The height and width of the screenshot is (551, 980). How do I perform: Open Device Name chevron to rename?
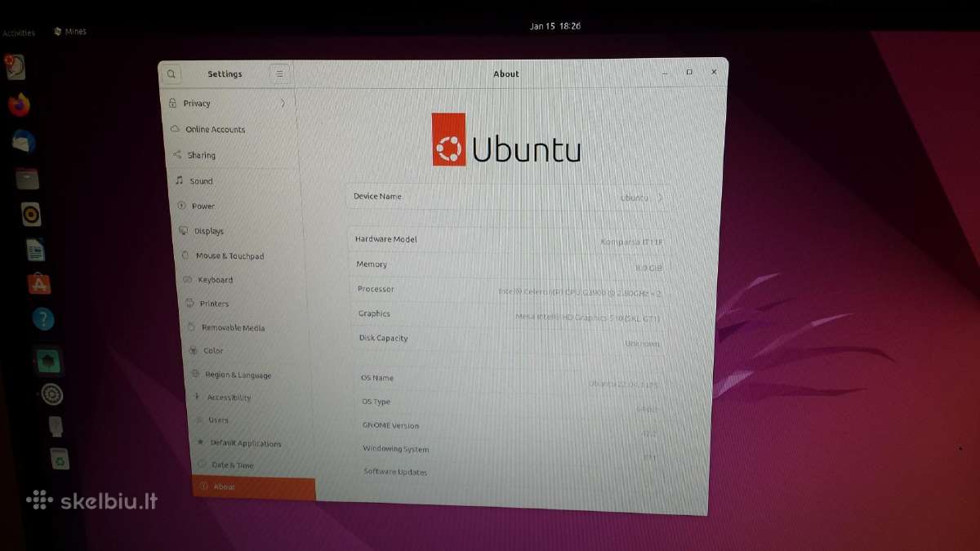pos(660,198)
